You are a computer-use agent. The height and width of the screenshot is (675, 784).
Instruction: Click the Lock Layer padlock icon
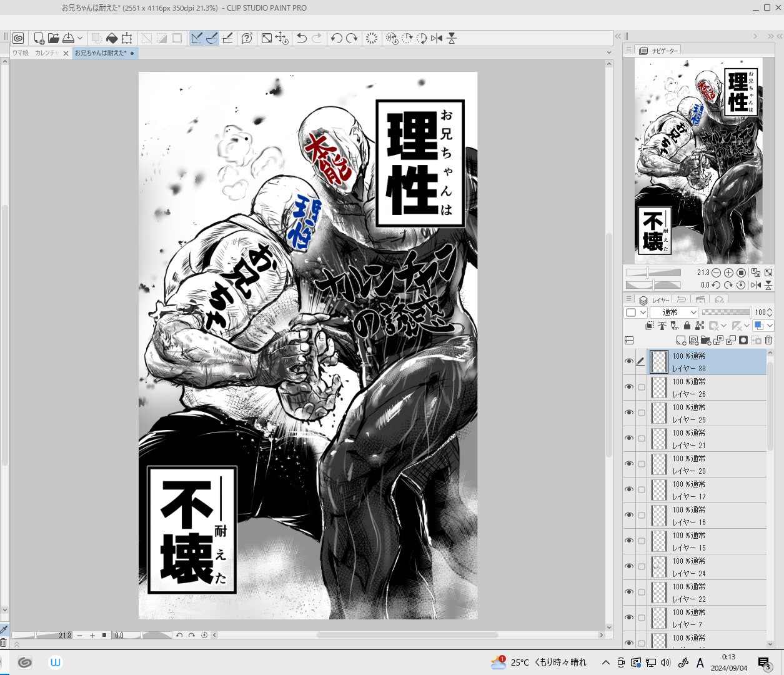tap(687, 326)
